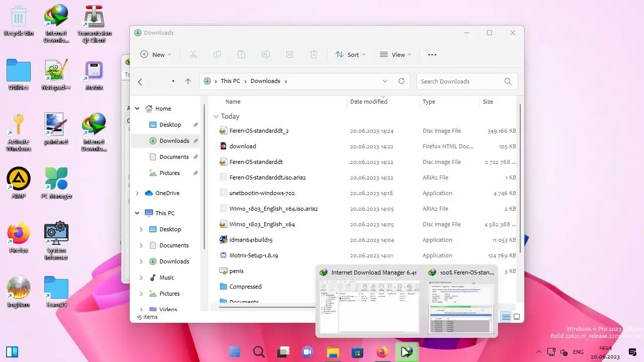The image size is (644, 362).
Task: Select OneDrive in the navigation pane
Action: 168,193
